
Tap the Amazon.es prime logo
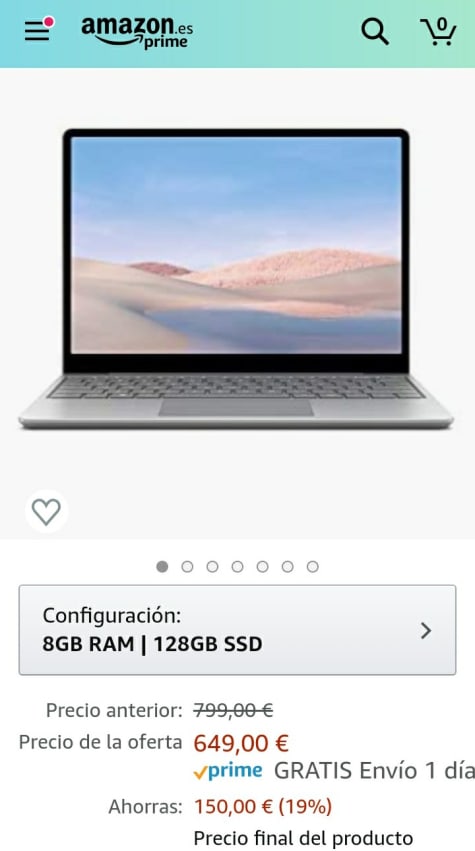tap(137, 33)
